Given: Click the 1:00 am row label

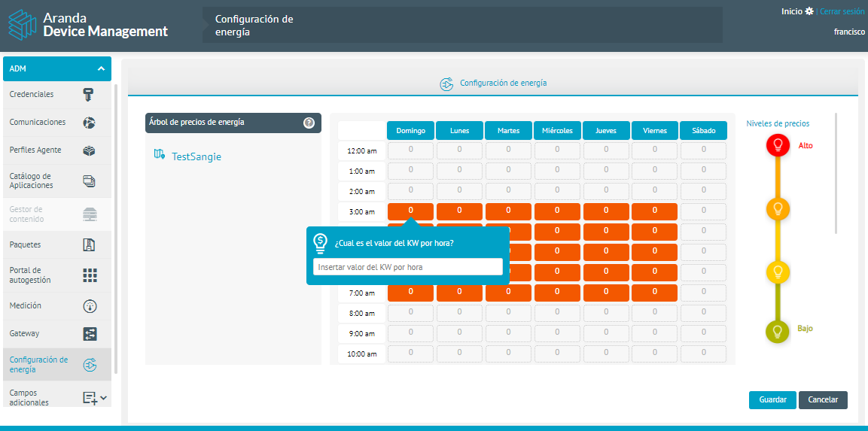Looking at the screenshot, I should (361, 171).
